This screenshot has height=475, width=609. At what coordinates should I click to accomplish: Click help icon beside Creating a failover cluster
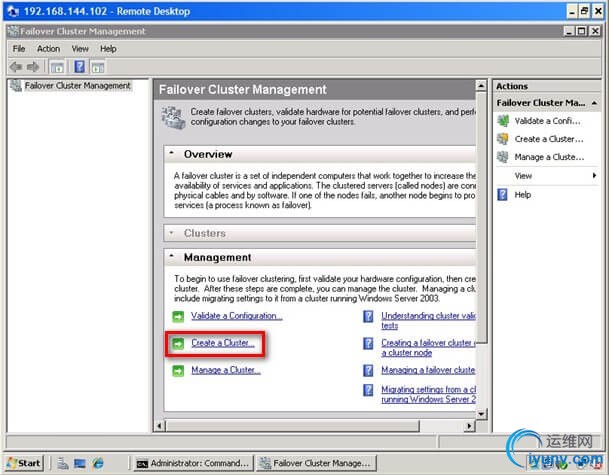368,343
